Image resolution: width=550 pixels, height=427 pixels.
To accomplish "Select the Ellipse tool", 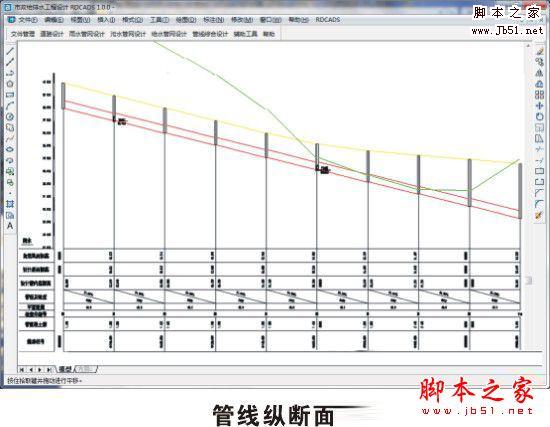I will (10, 149).
